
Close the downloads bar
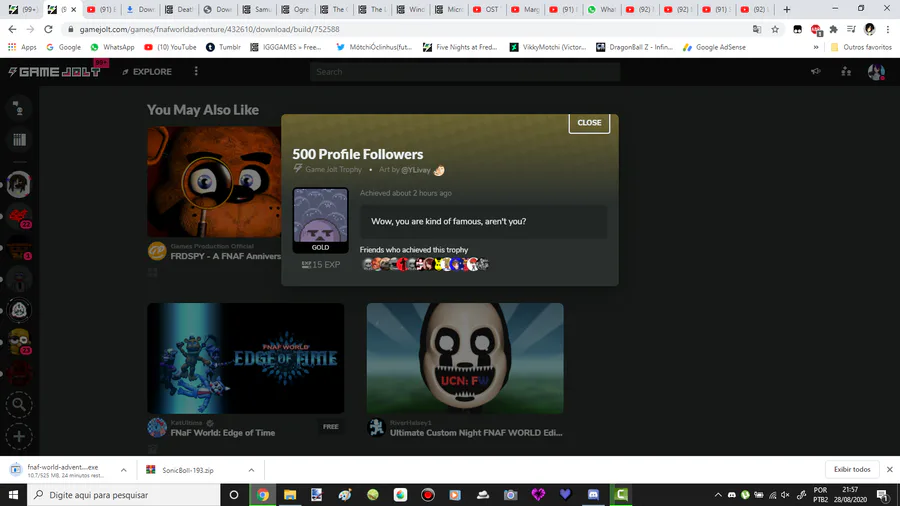click(x=889, y=469)
